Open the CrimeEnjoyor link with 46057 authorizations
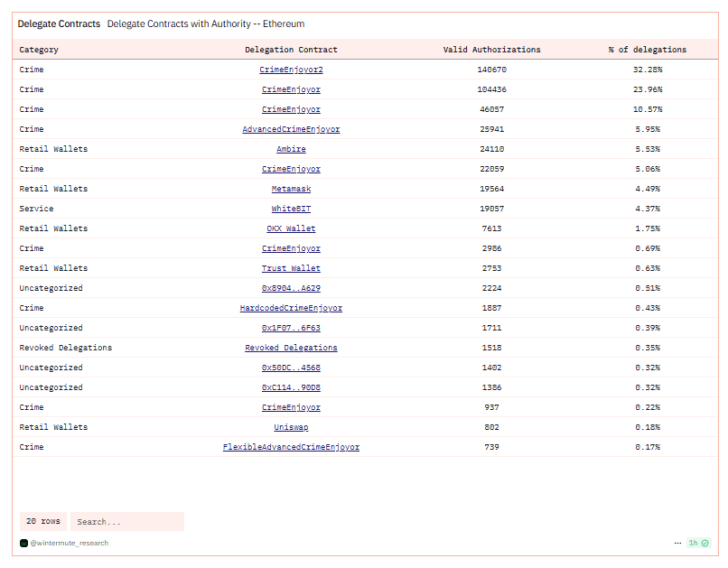 coord(291,109)
